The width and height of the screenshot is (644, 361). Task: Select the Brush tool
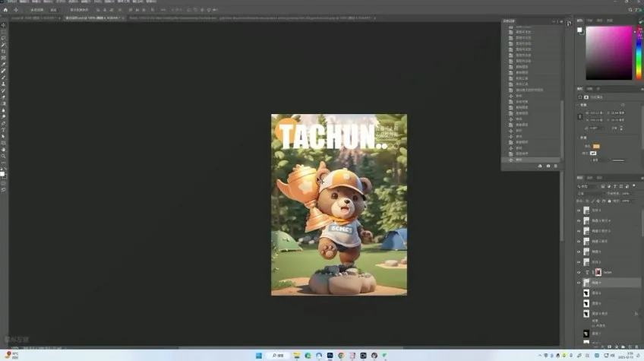click(3, 77)
